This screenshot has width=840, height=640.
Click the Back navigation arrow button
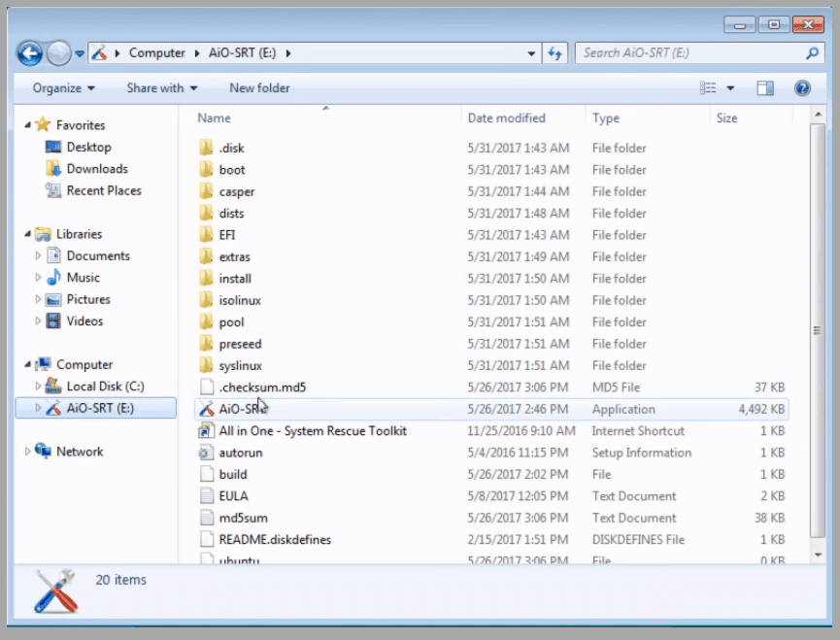30,53
